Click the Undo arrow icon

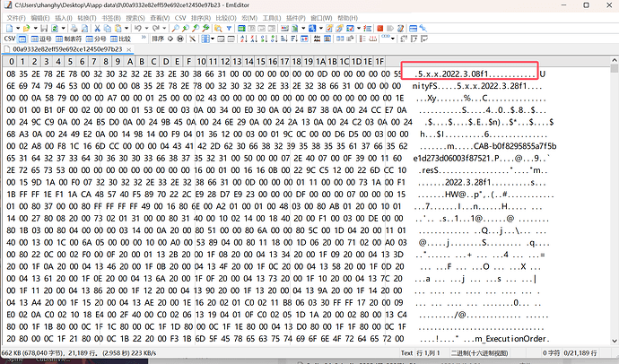138,29
